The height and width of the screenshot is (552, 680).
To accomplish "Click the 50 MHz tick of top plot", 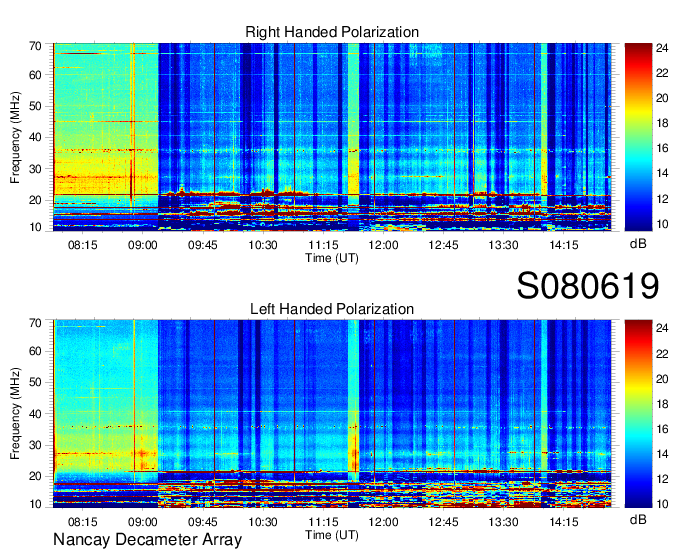I will point(35,106).
